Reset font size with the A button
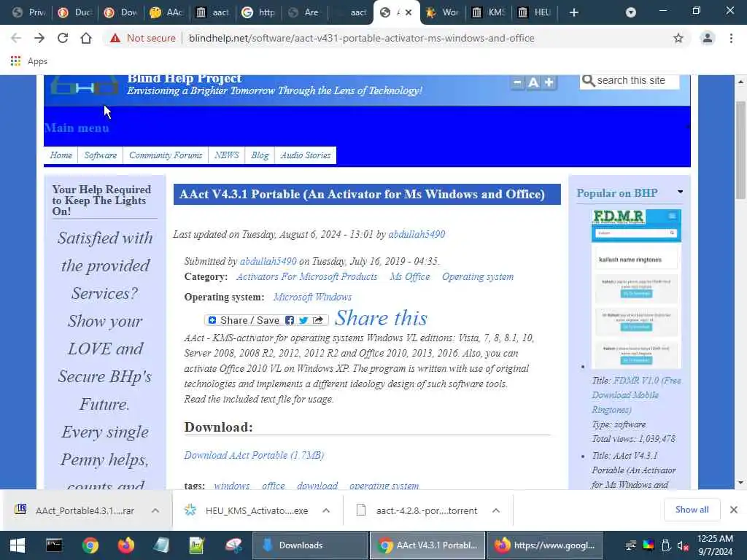Image resolution: width=747 pixels, height=560 pixels. click(x=533, y=82)
